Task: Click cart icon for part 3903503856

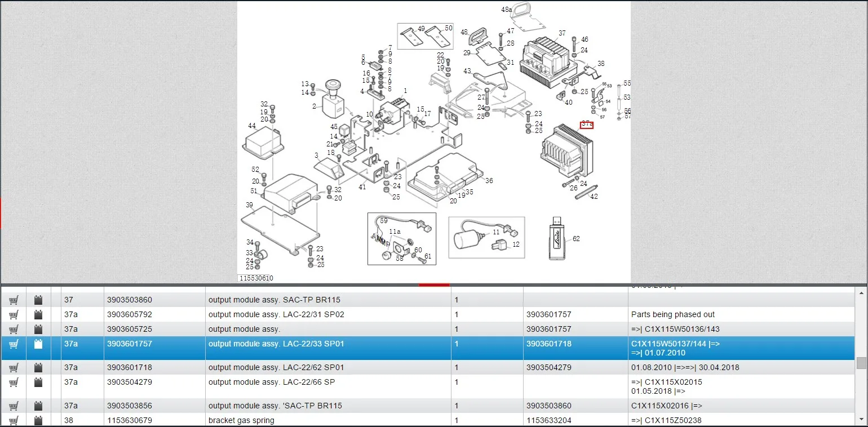Action: coord(14,406)
